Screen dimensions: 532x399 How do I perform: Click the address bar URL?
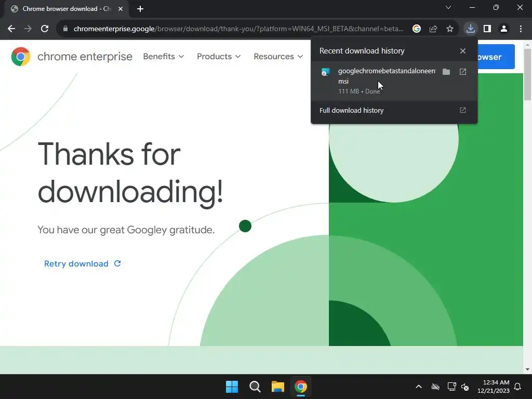click(x=238, y=29)
